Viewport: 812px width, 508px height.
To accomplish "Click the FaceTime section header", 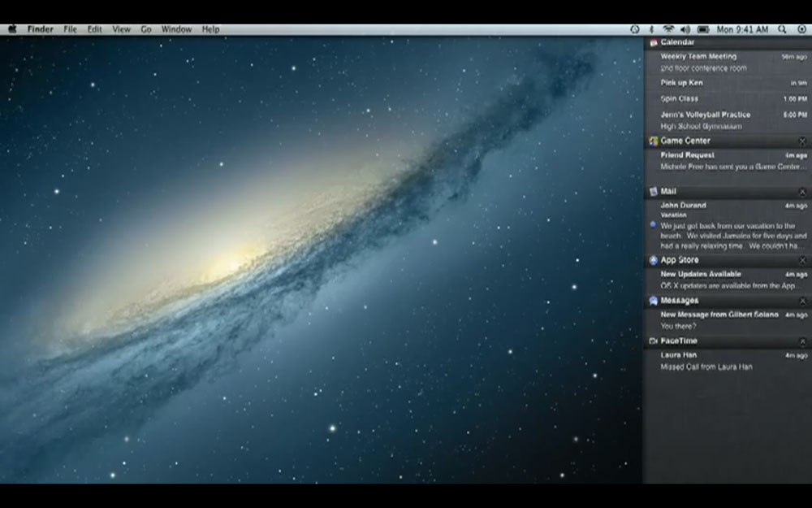I will [728, 341].
